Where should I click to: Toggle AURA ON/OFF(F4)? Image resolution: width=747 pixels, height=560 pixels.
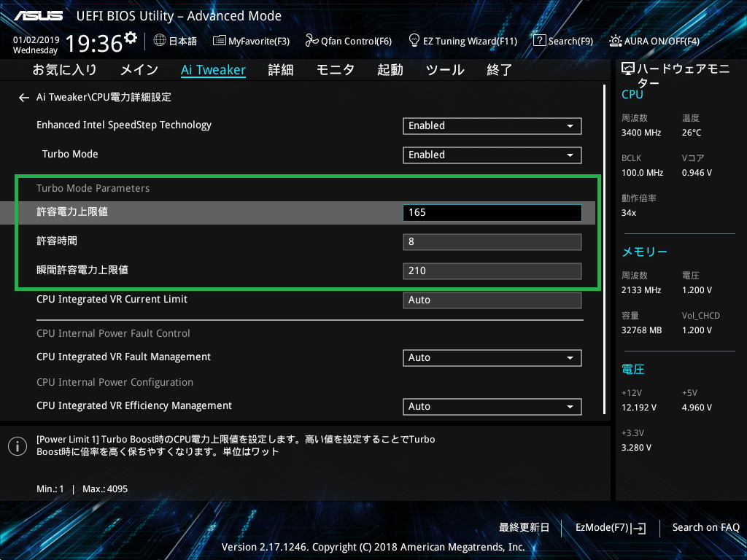tap(654, 41)
